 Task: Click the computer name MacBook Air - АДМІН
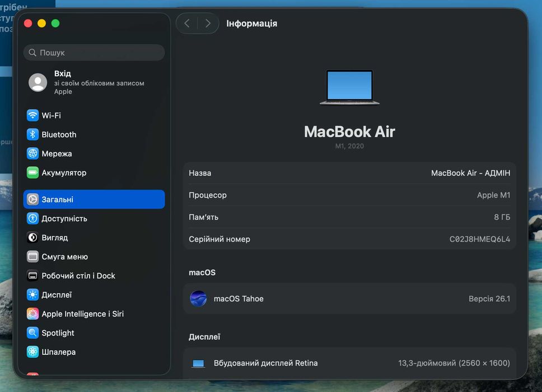click(x=470, y=173)
